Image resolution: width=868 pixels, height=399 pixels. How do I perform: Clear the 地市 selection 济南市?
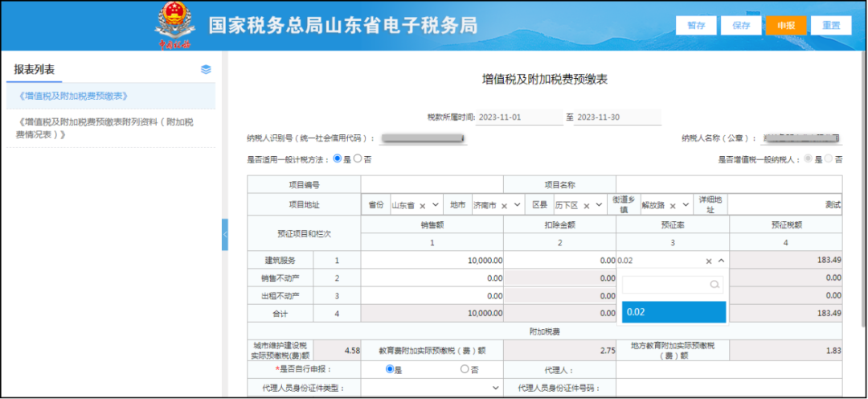[x=504, y=206]
